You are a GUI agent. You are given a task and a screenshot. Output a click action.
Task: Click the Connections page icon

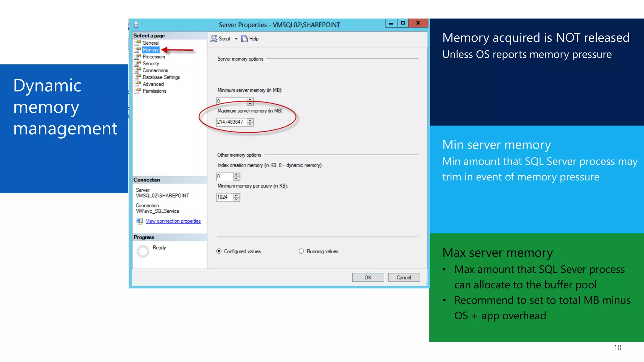point(137,70)
